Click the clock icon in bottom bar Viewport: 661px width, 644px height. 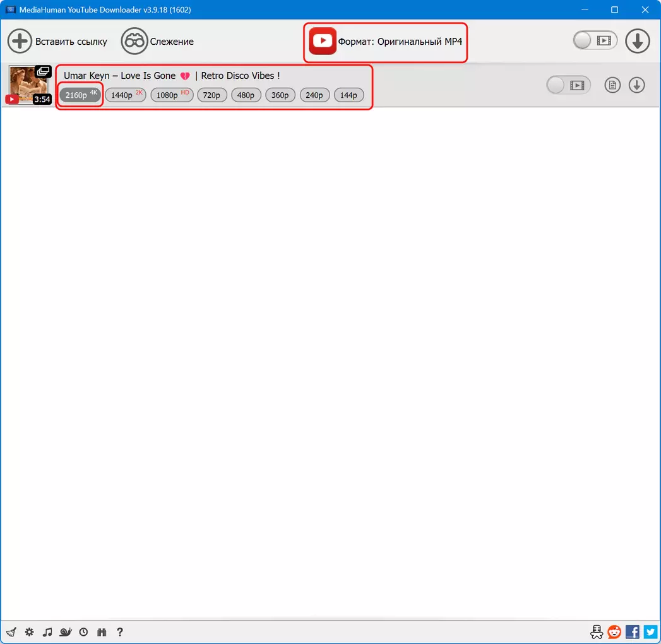pos(83,632)
